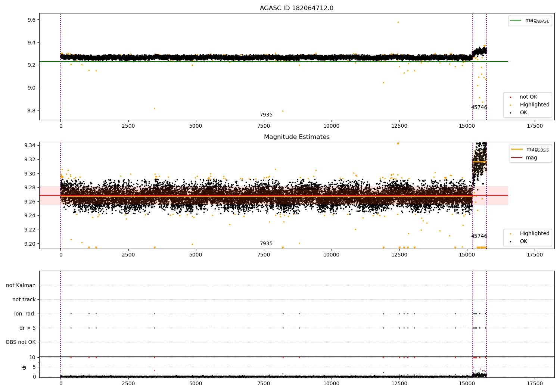This screenshot has width=560, height=392.
Task: Click x-axis tick '7500' under the dr plot
Action: click(x=264, y=384)
